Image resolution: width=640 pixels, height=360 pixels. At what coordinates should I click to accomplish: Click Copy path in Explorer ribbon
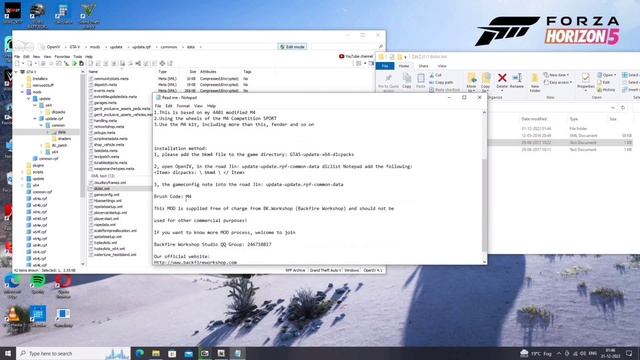pos(441,82)
